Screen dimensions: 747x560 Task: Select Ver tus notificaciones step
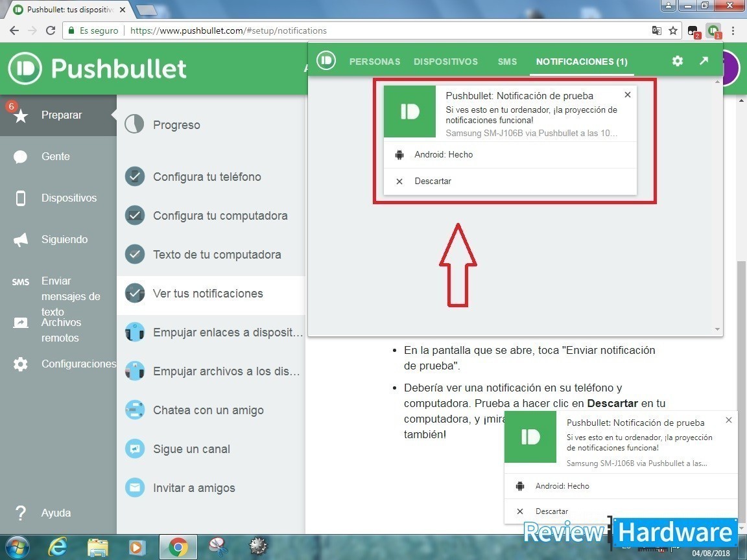211,294
